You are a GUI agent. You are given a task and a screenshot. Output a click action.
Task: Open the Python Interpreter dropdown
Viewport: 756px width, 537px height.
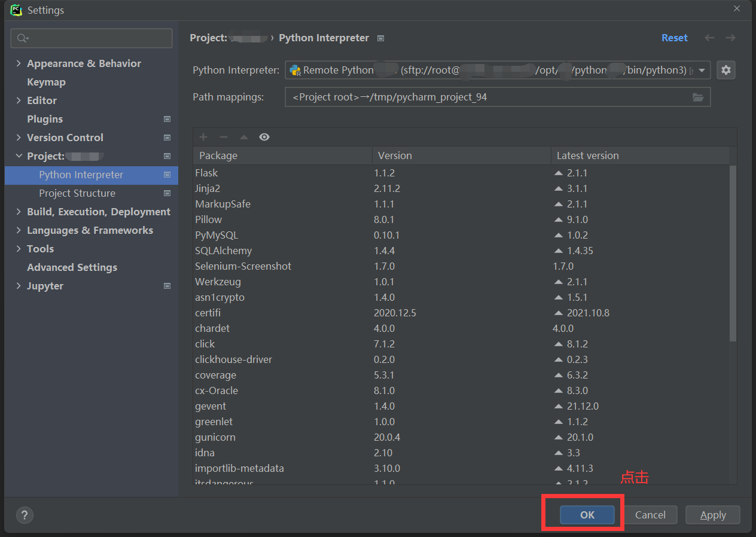702,70
